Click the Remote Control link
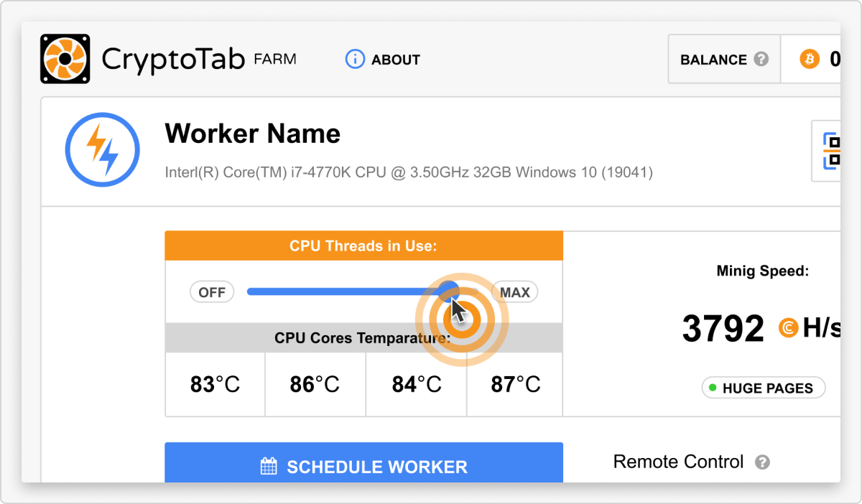This screenshot has width=862, height=504. coord(678,462)
